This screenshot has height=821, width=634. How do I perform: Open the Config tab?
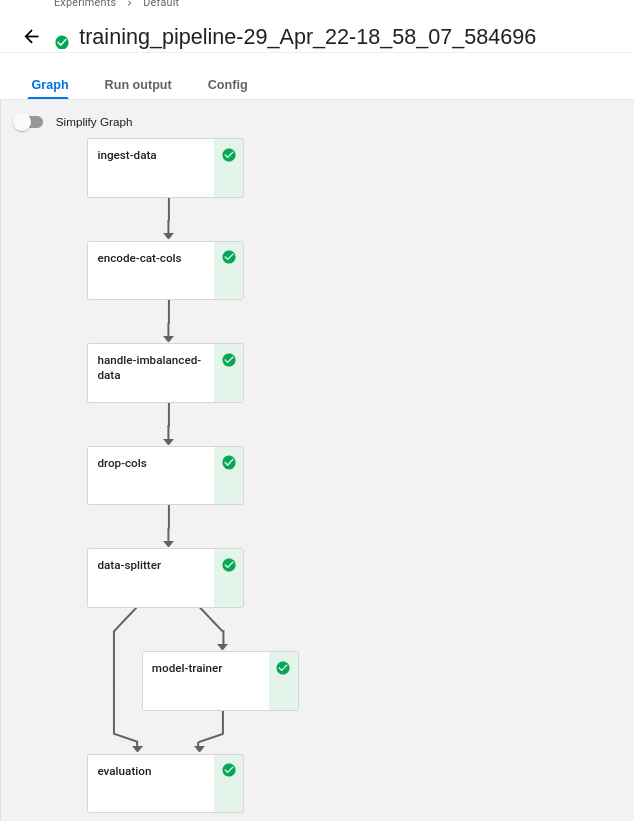point(227,85)
